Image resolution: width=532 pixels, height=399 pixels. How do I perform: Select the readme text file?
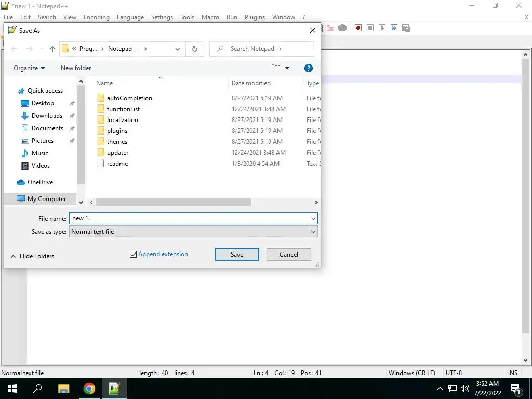pos(117,164)
